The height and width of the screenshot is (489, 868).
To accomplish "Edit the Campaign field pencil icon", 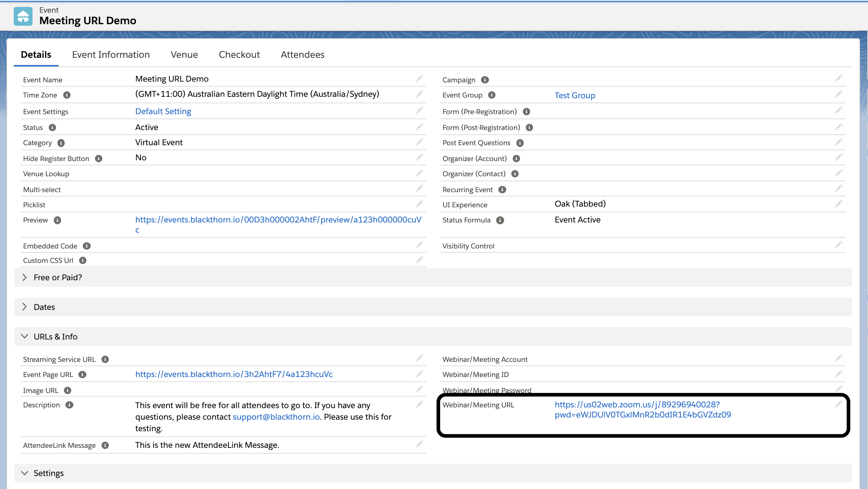I will pyautogui.click(x=838, y=78).
